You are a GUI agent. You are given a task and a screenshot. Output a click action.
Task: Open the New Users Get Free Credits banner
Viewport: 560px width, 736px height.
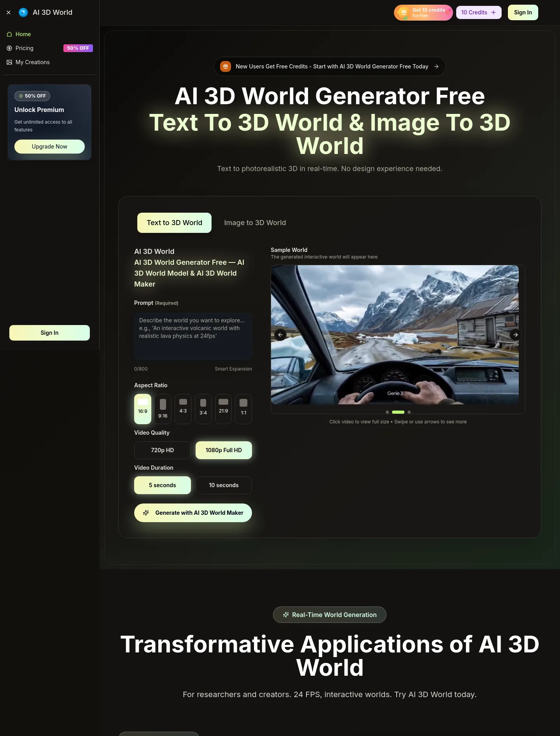click(x=330, y=66)
